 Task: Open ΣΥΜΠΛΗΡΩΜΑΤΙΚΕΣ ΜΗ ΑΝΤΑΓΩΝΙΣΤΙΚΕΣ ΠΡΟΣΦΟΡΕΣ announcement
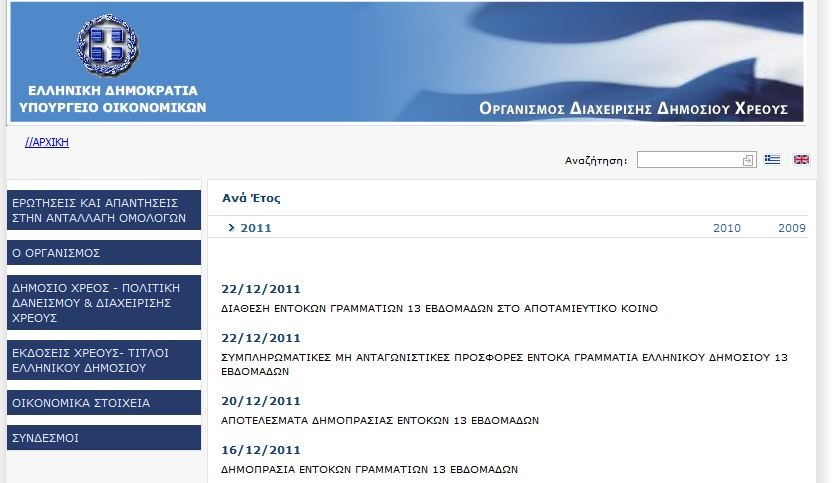click(505, 364)
